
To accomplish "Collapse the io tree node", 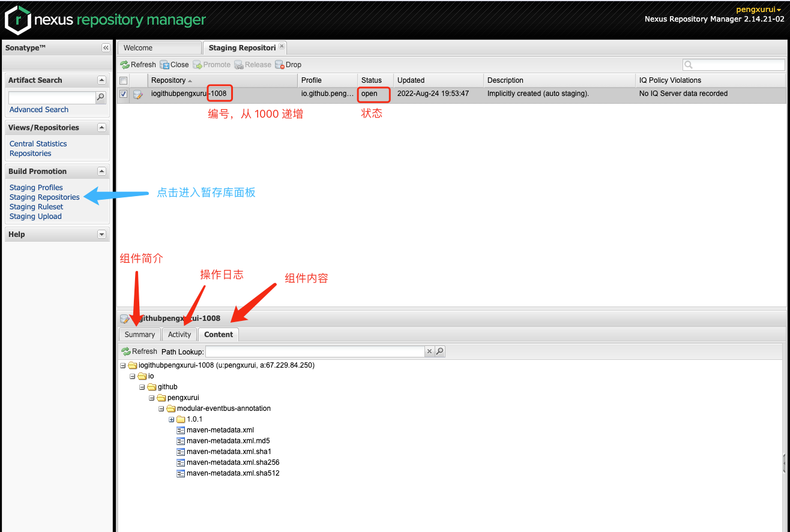I will coord(133,376).
